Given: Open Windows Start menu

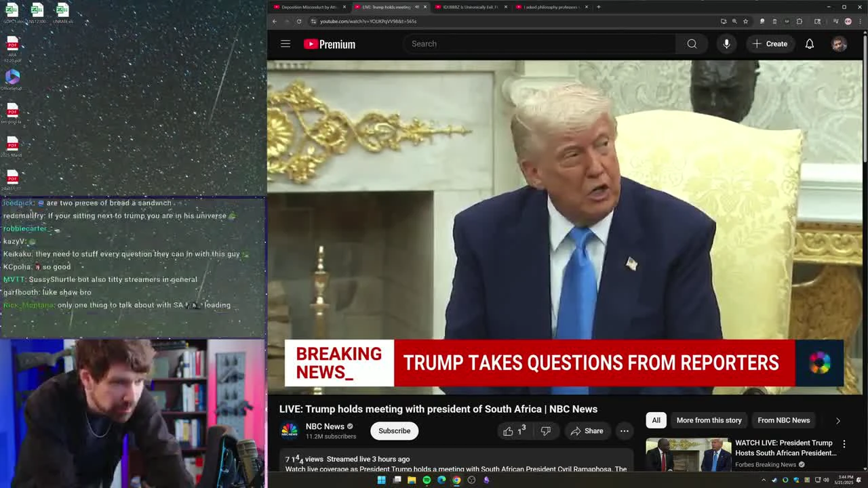Looking at the screenshot, I should tap(381, 480).
